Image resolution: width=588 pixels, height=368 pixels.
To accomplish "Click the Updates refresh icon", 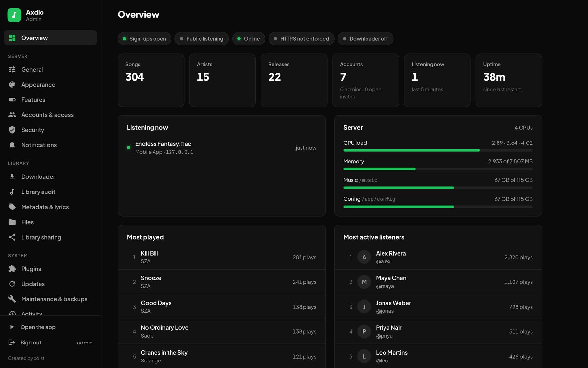I will pos(12,284).
